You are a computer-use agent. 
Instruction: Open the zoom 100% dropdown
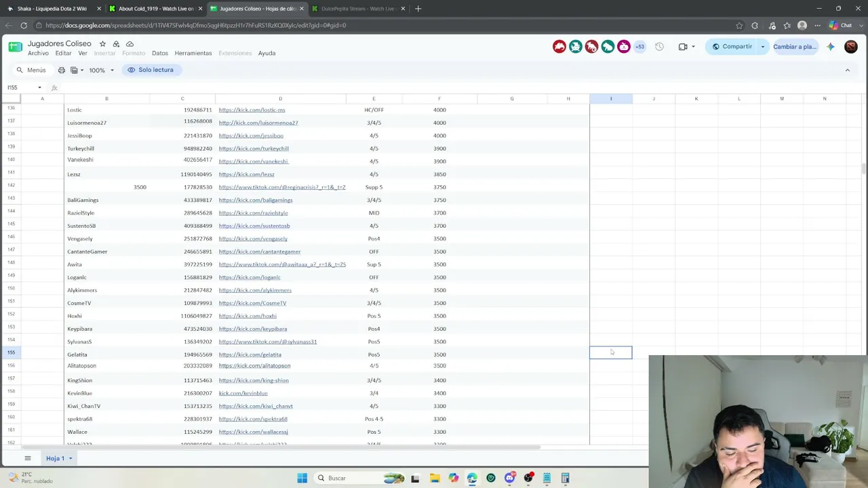click(102, 70)
